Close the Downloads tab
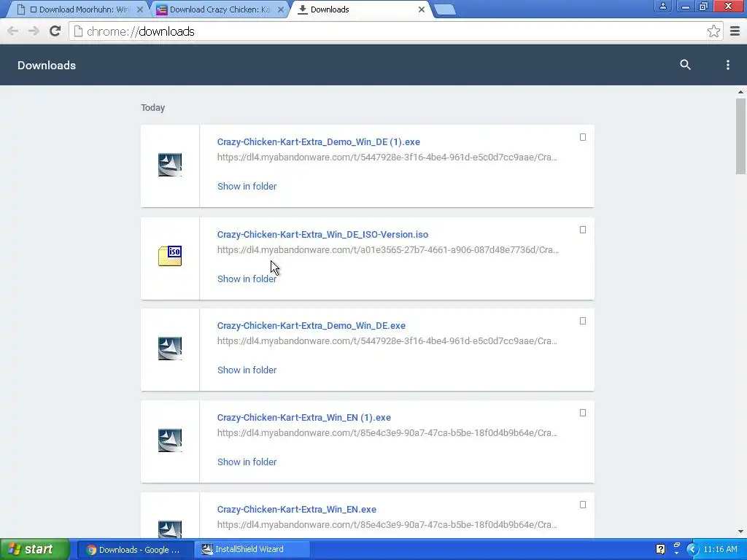This screenshot has height=560, width=747. [x=421, y=9]
